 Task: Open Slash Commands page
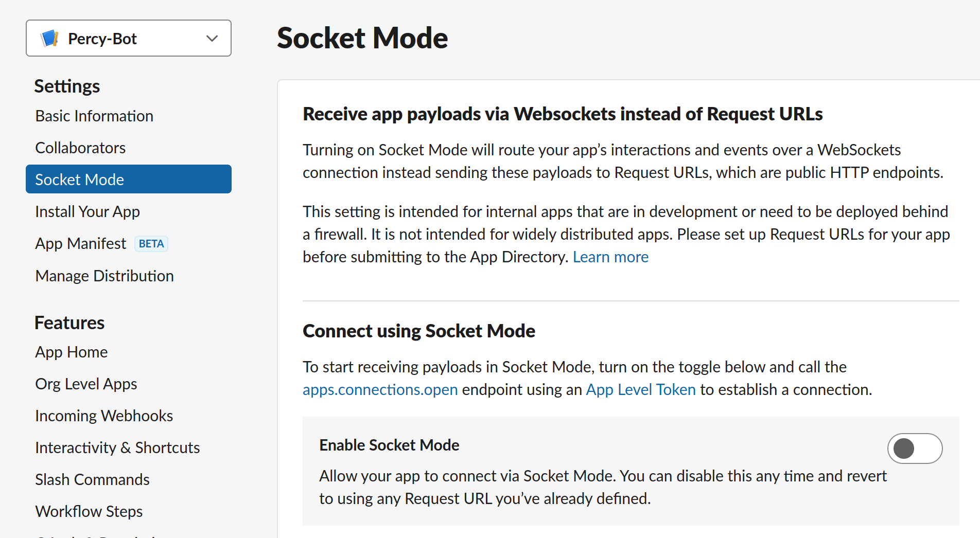point(92,479)
